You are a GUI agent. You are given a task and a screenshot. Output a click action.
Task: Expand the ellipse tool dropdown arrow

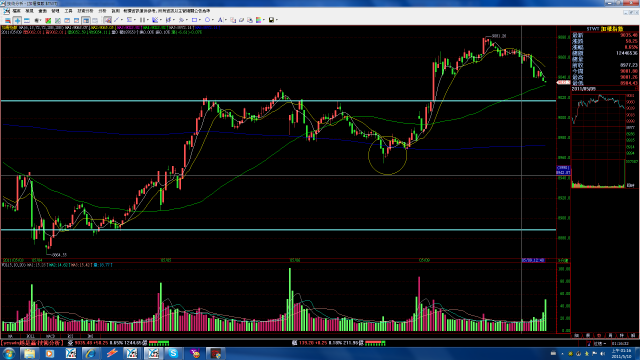tap(213, 20)
